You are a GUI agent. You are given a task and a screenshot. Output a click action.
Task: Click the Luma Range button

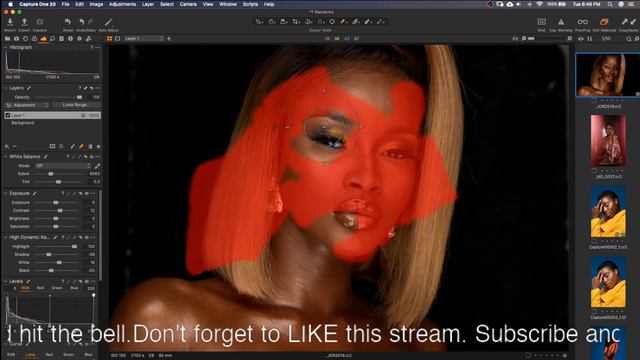pos(76,105)
